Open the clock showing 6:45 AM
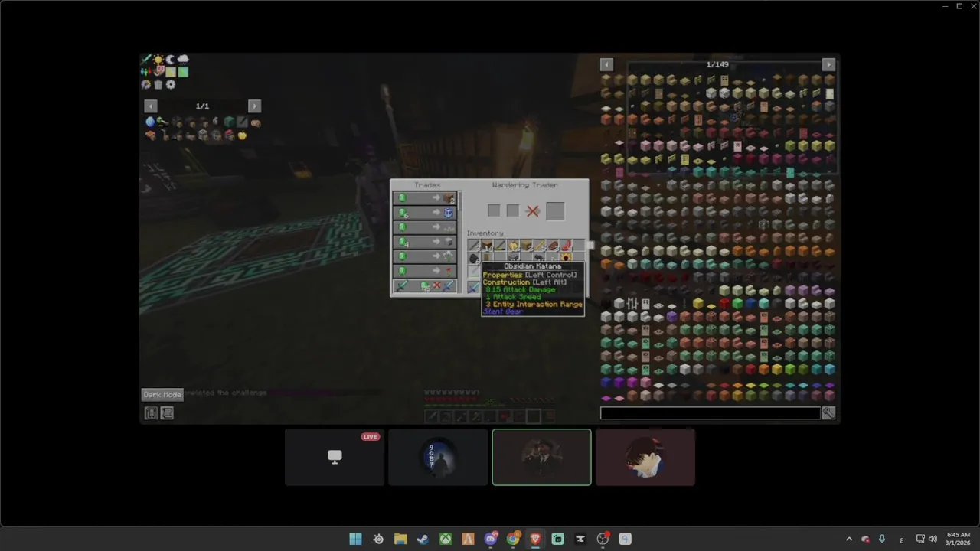Screen dimensions: 980x551 coord(958,539)
